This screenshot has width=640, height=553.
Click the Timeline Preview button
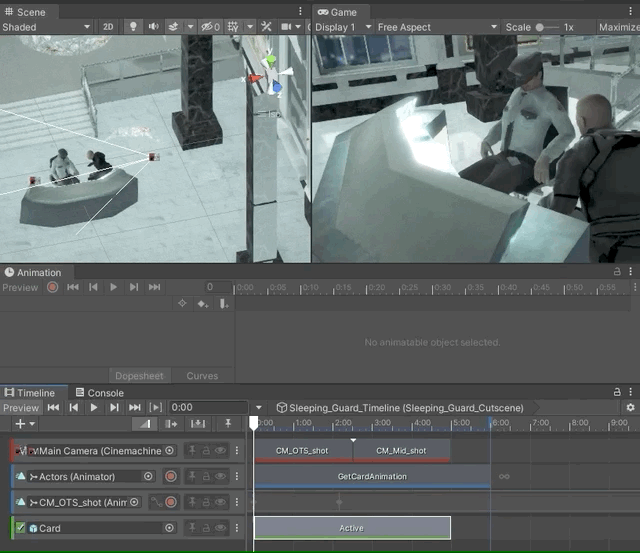point(21,408)
